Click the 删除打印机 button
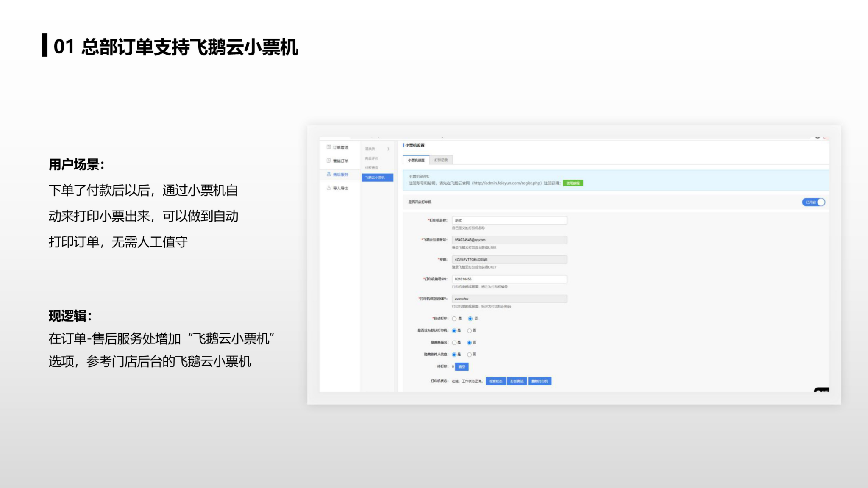Screen dimensions: 868x488 540,381
